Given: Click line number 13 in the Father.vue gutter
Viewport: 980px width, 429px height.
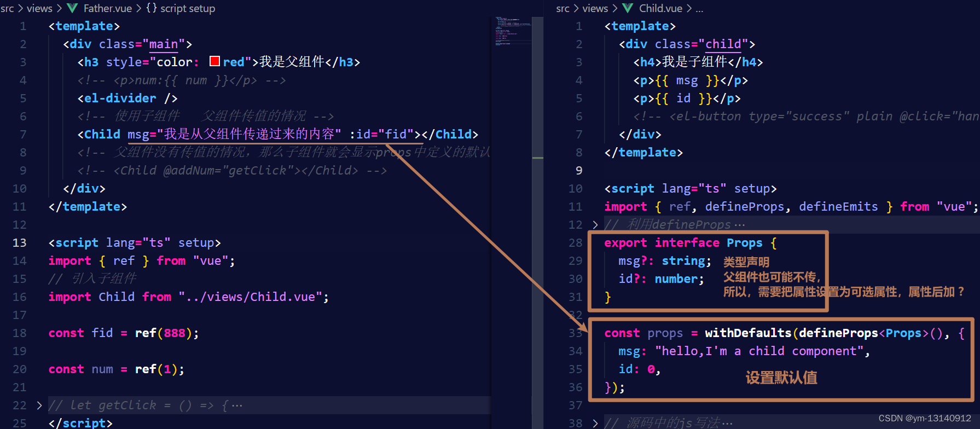Looking at the screenshot, I should pyautogui.click(x=20, y=243).
